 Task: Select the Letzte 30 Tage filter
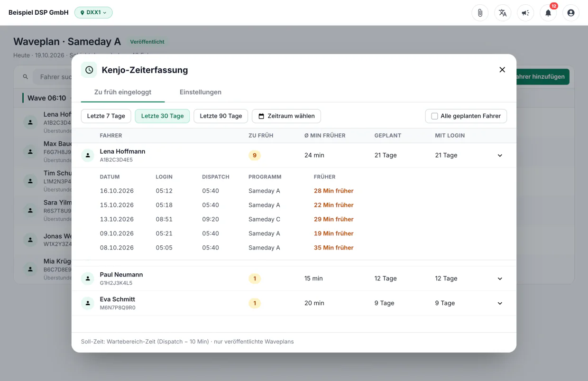coord(162,116)
